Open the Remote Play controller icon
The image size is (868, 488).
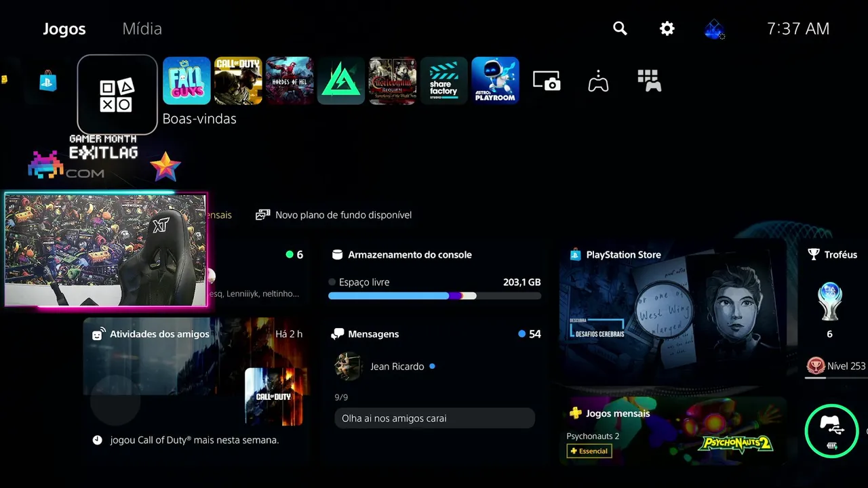click(x=598, y=81)
